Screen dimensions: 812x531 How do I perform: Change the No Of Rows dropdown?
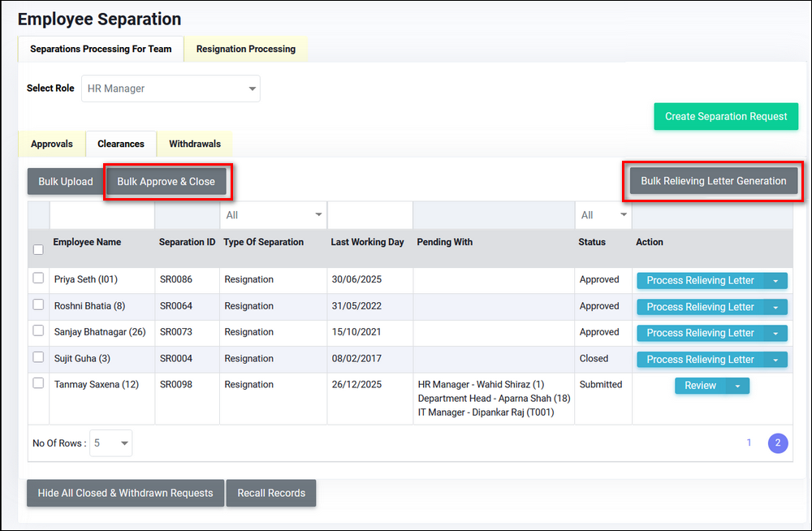pos(111,443)
